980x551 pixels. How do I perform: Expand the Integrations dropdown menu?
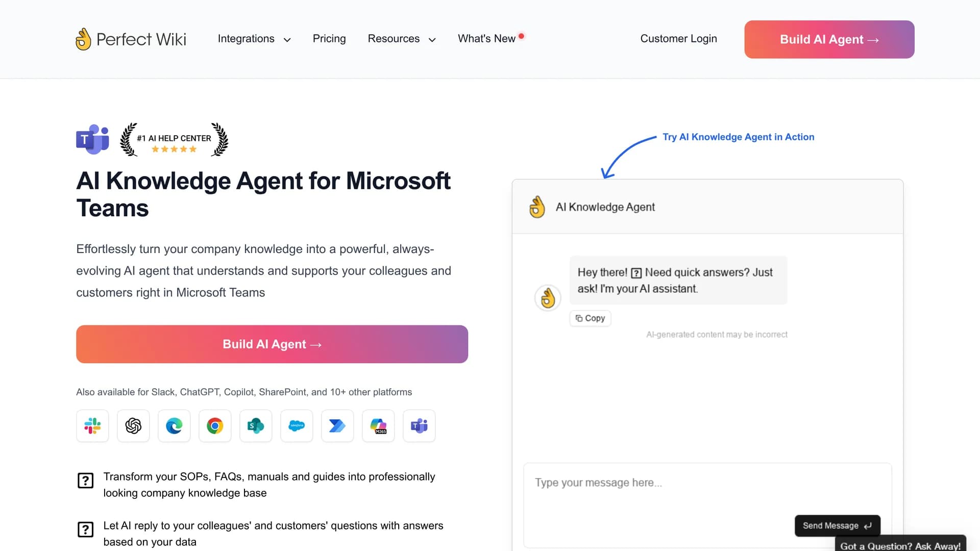point(254,39)
